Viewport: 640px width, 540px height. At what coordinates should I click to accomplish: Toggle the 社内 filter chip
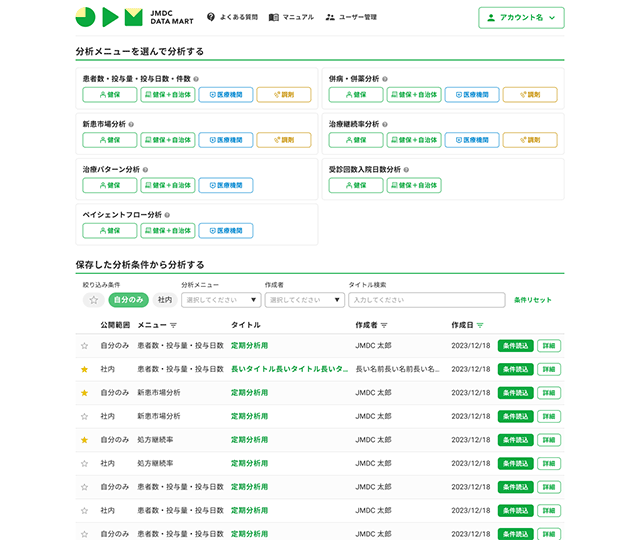click(x=165, y=300)
